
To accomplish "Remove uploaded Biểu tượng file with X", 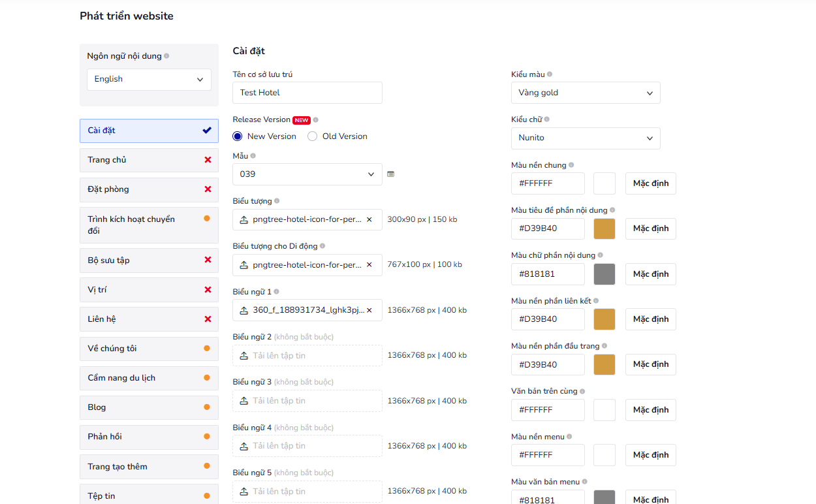I will pyautogui.click(x=369, y=220).
